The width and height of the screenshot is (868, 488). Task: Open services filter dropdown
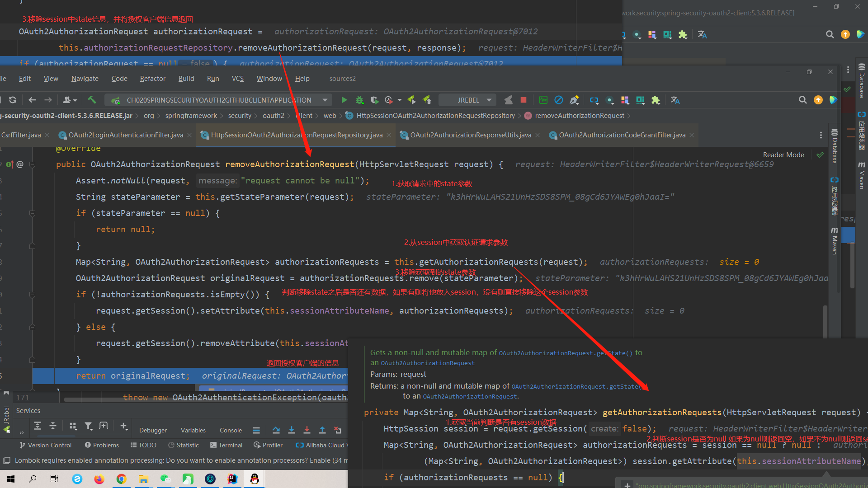[89, 426]
